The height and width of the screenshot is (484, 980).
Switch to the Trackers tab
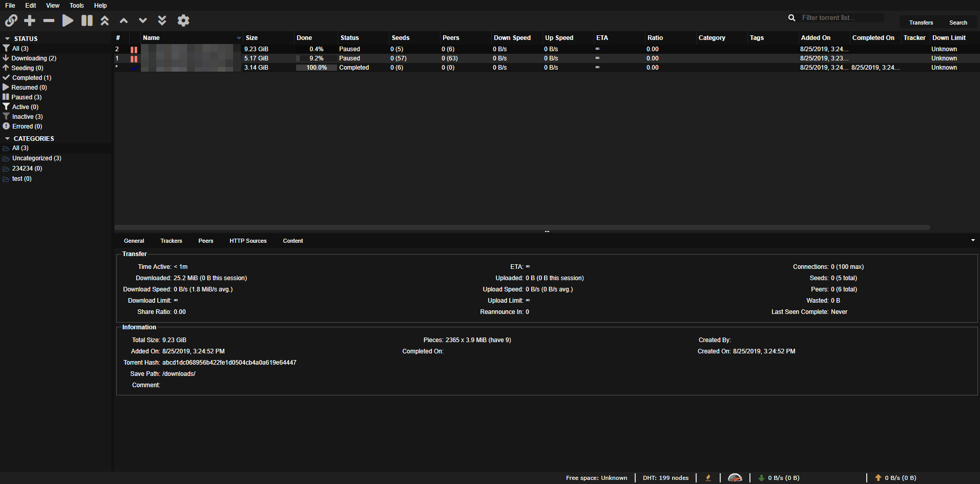click(x=171, y=241)
